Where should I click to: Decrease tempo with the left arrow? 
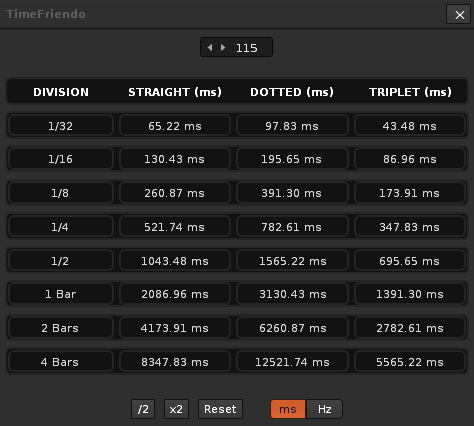(210, 48)
